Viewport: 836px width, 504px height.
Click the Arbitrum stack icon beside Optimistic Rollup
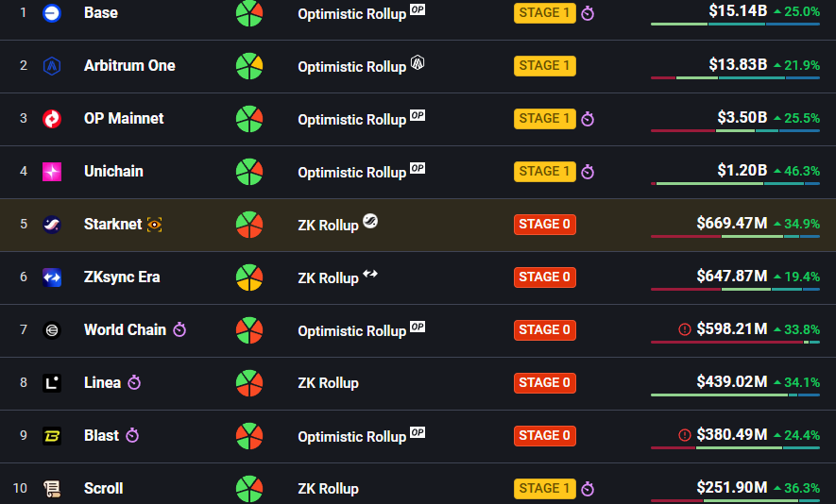418,64
